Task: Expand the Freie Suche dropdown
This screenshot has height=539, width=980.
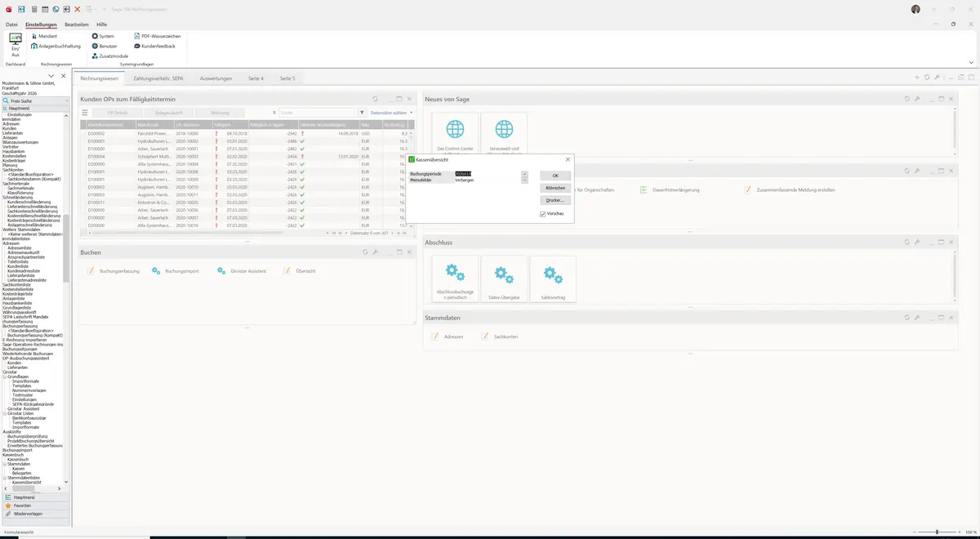Action: coord(68,101)
